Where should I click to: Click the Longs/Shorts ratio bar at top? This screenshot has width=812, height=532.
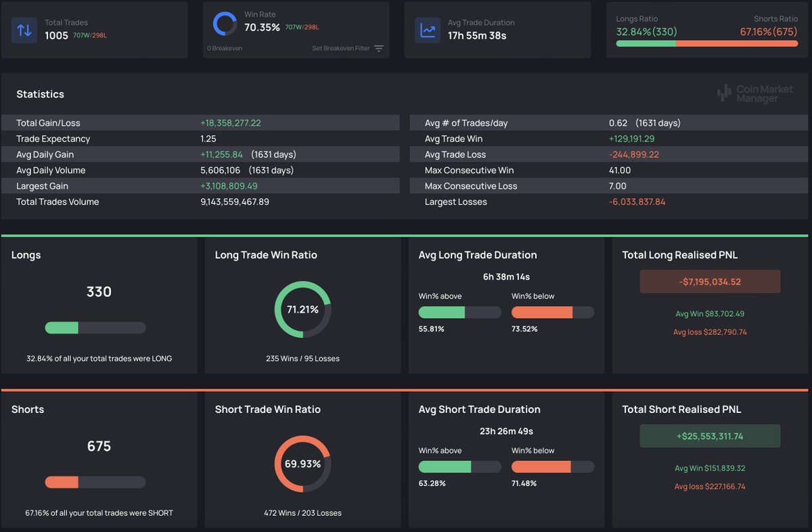point(707,43)
